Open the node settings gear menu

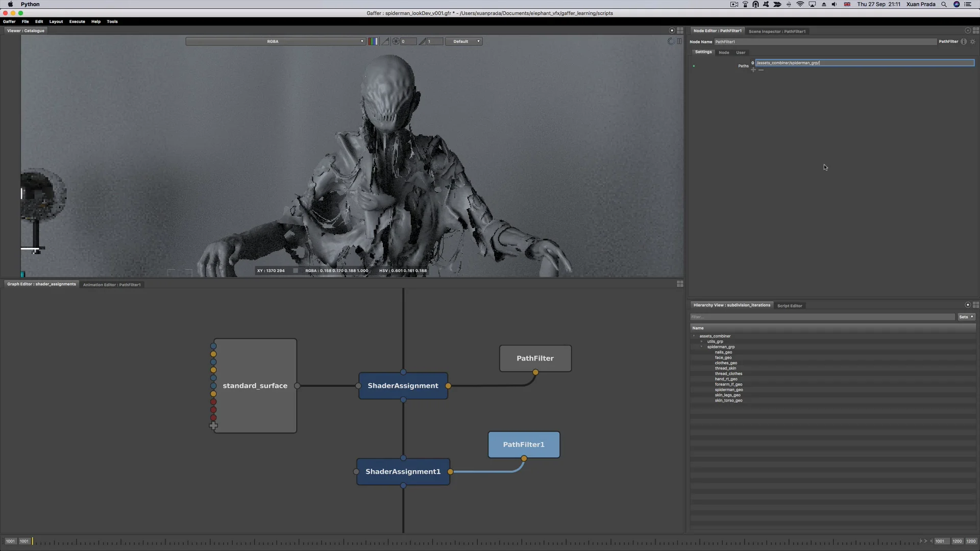(x=972, y=42)
